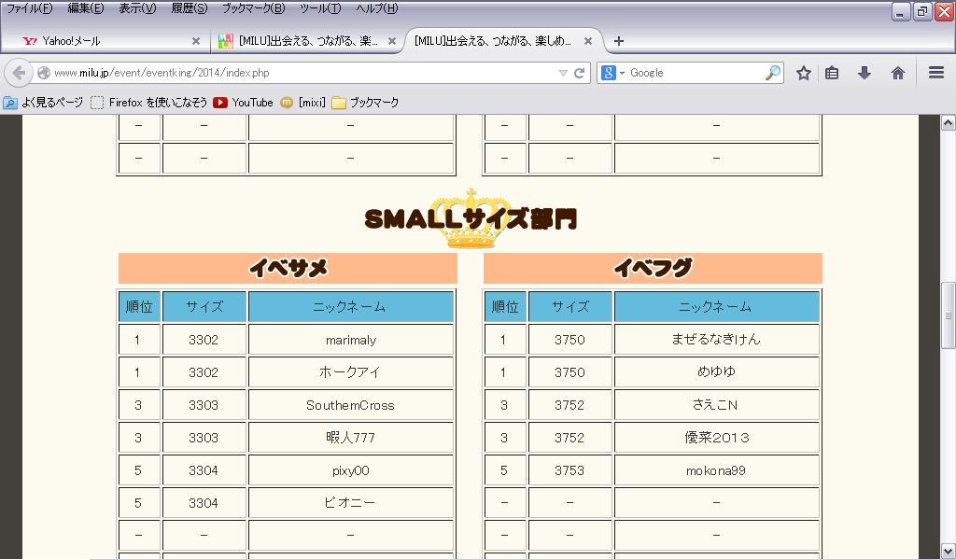Open the 編集(E) menu
This screenshot has width=956, height=560.
point(86,8)
